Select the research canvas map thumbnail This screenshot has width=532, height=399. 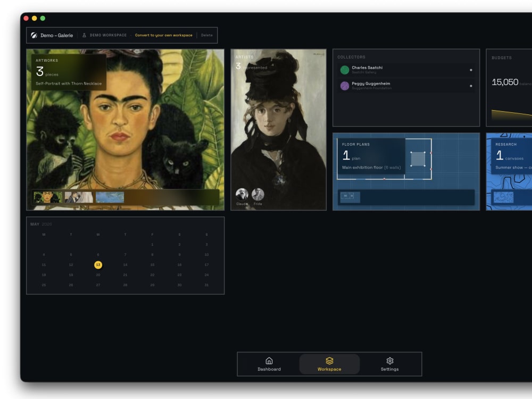pyautogui.click(x=503, y=197)
